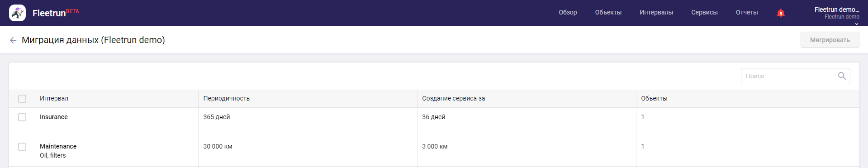Select the Maintenance interval row

coord(434,151)
